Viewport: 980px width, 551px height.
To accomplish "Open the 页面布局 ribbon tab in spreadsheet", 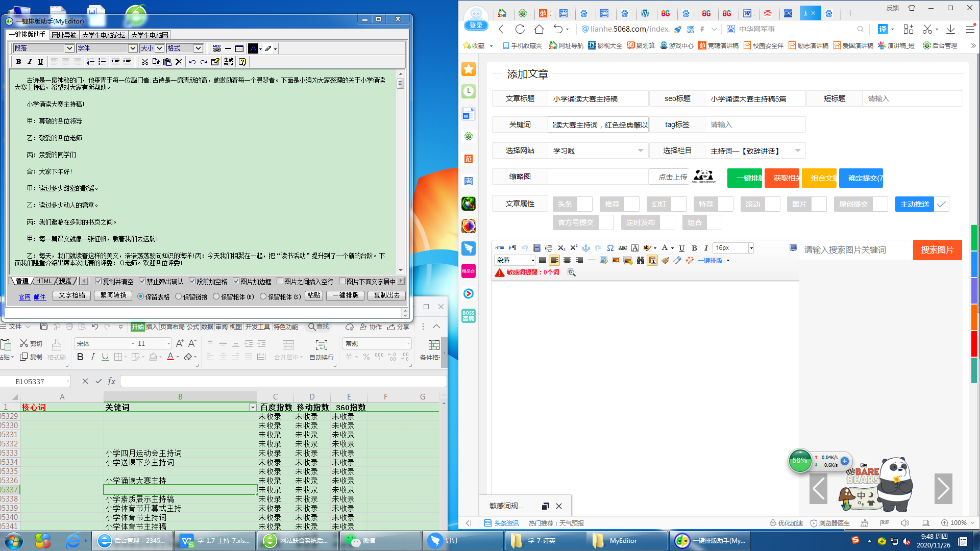I will point(173,327).
